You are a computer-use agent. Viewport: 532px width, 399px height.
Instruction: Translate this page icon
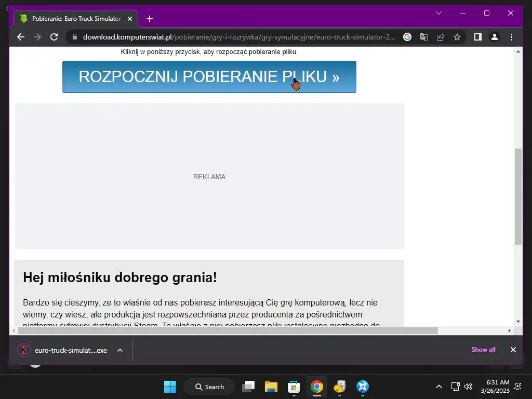click(424, 37)
